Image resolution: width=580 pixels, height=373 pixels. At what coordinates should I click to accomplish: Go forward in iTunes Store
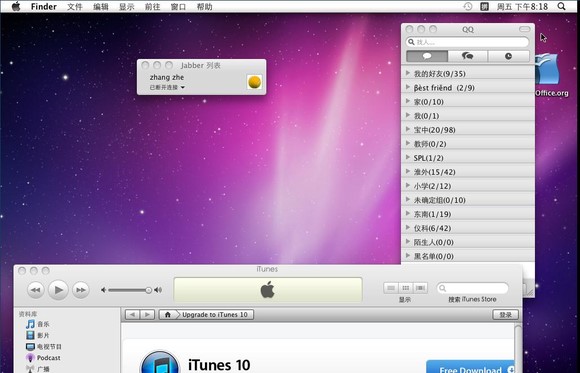coord(147,315)
